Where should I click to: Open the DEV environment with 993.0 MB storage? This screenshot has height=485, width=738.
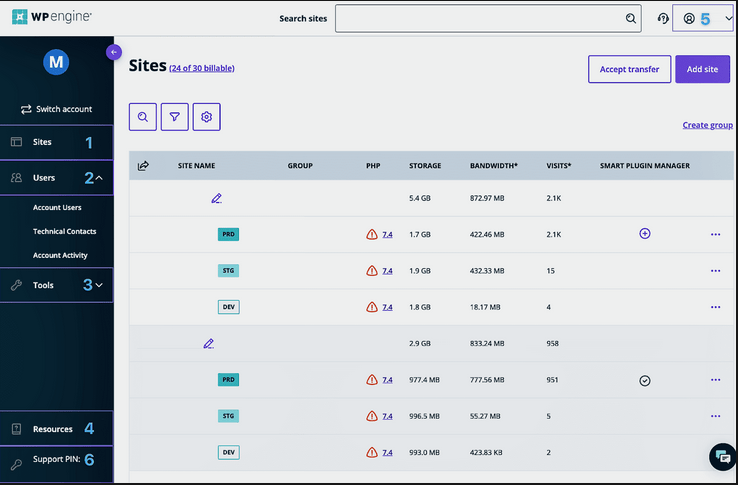229,453
